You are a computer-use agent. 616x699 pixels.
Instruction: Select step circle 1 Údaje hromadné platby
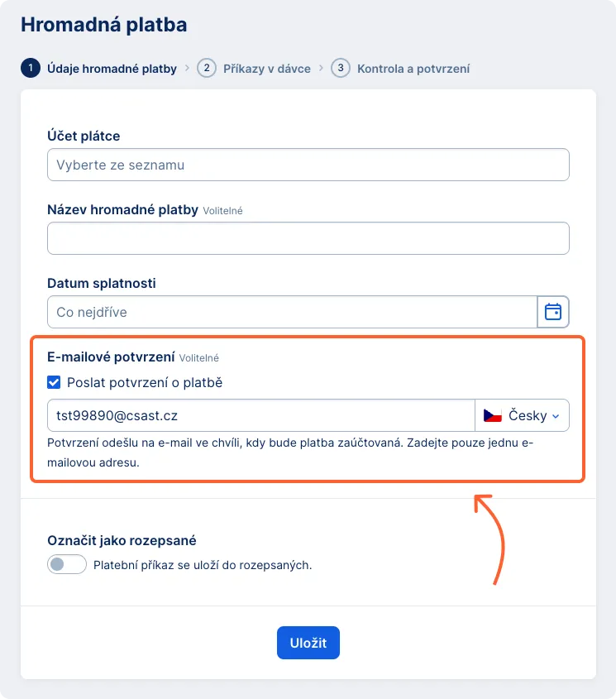[29, 68]
